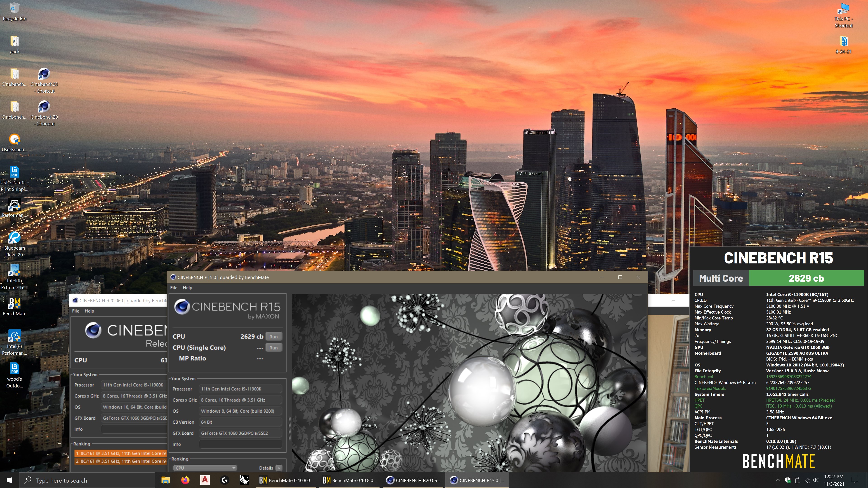The image size is (868, 488).
Task: Open the pack folder on the desktop
Action: click(x=14, y=45)
